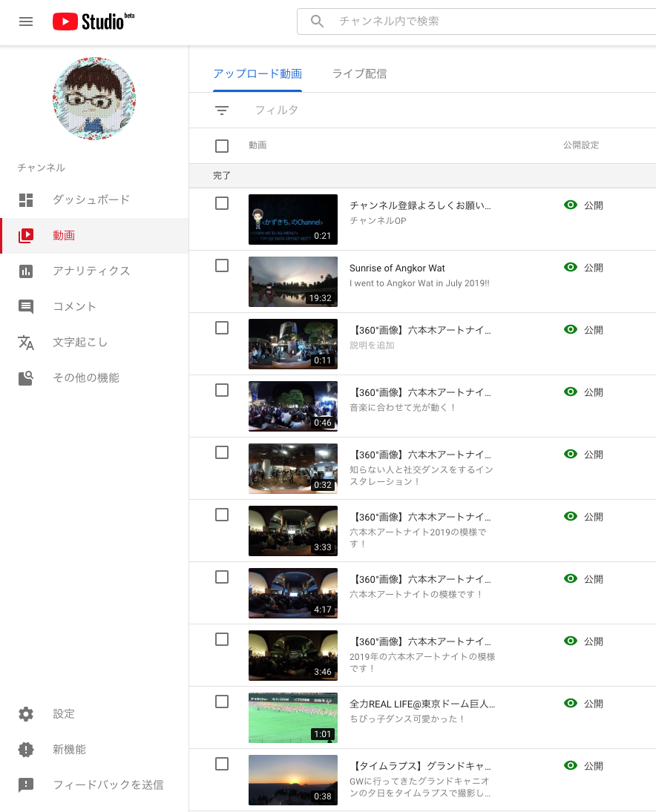Image resolution: width=656 pixels, height=812 pixels.
Task: Click the channel profile avatar picture
Action: [94, 99]
